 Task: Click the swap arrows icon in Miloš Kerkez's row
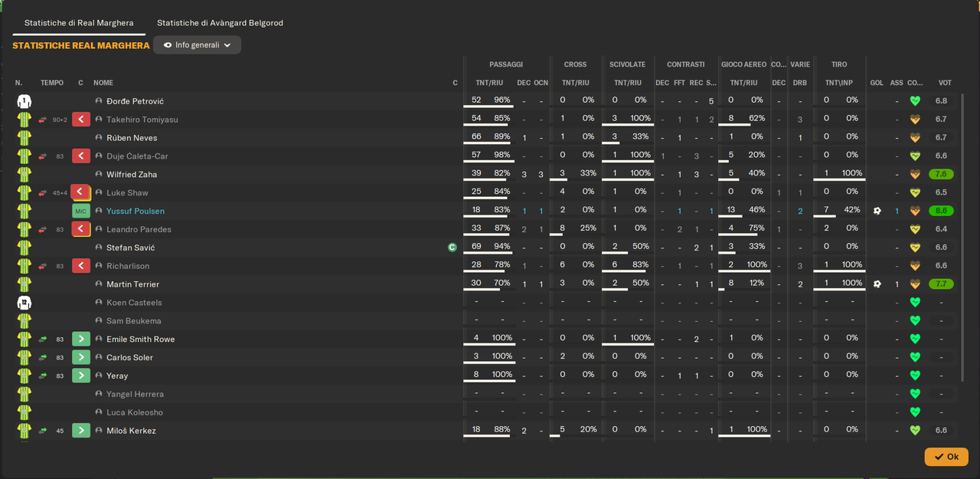click(43, 431)
